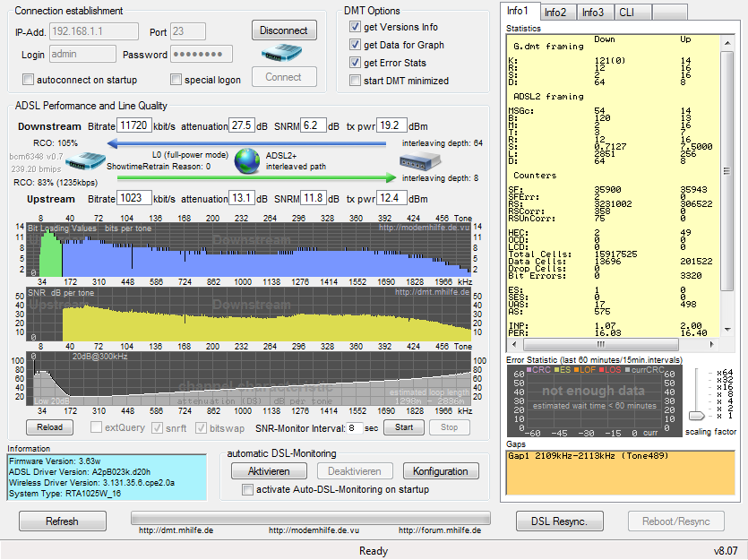Click the statistics vertical scrollbar thumb
Screen dimensions: 748x560
(x=727, y=171)
